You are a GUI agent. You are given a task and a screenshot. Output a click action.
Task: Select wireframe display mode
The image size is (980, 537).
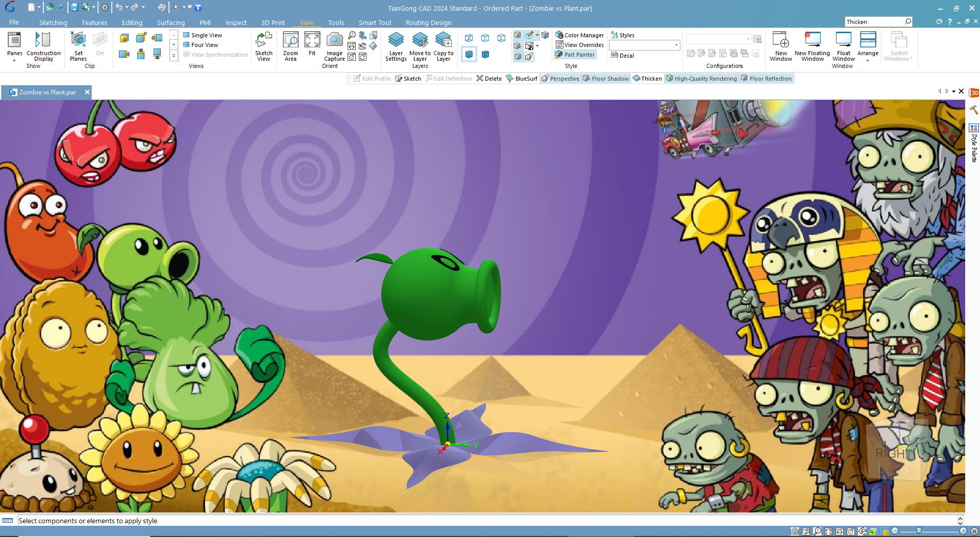click(x=469, y=38)
